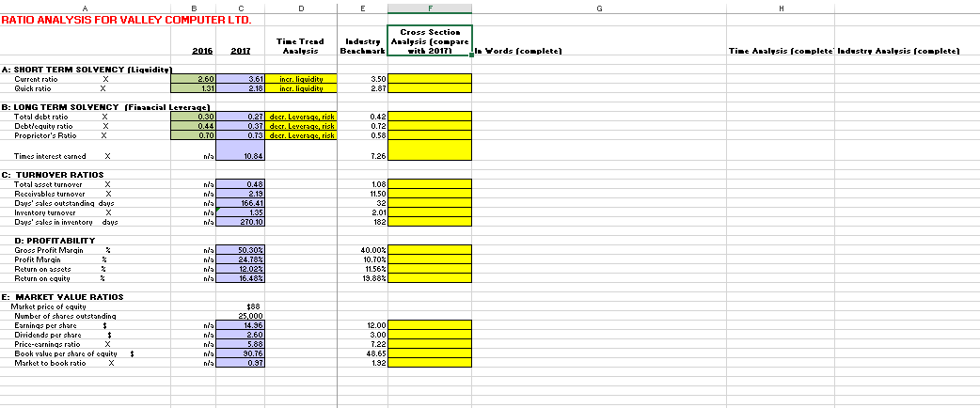Select Earnings per share value 14.96
The height and width of the screenshot is (408, 980).
[x=241, y=325]
